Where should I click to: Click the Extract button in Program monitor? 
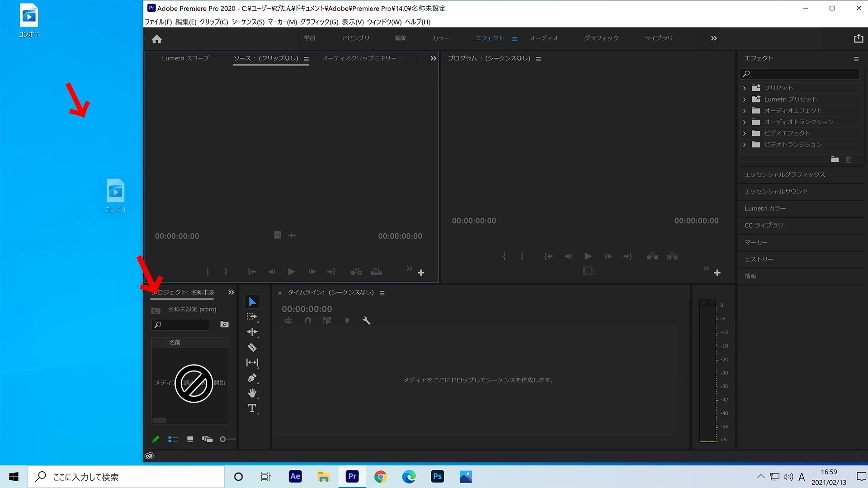[673, 256]
